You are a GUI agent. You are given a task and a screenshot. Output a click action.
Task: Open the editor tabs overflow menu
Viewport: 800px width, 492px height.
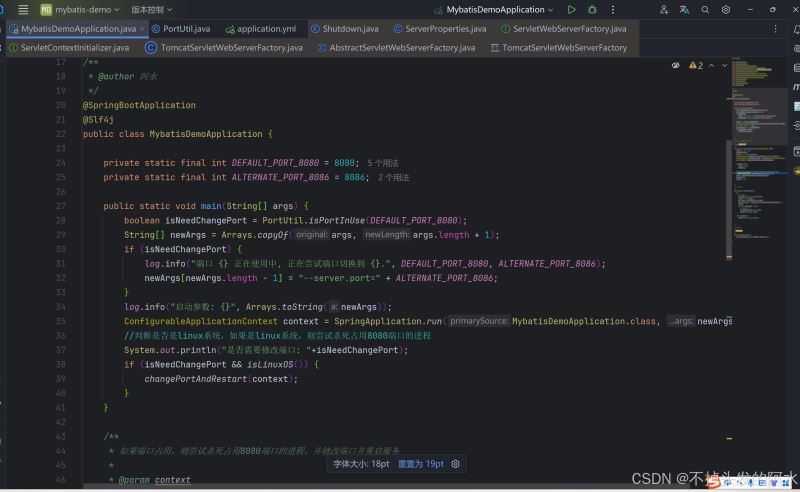pos(776,29)
